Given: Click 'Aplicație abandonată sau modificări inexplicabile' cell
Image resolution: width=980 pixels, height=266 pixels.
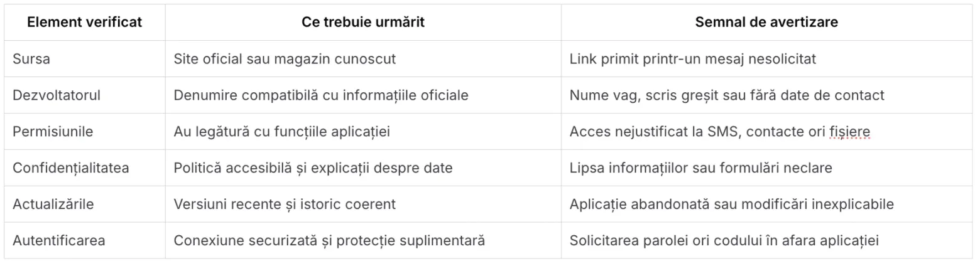Looking at the screenshot, I should [766, 205].
